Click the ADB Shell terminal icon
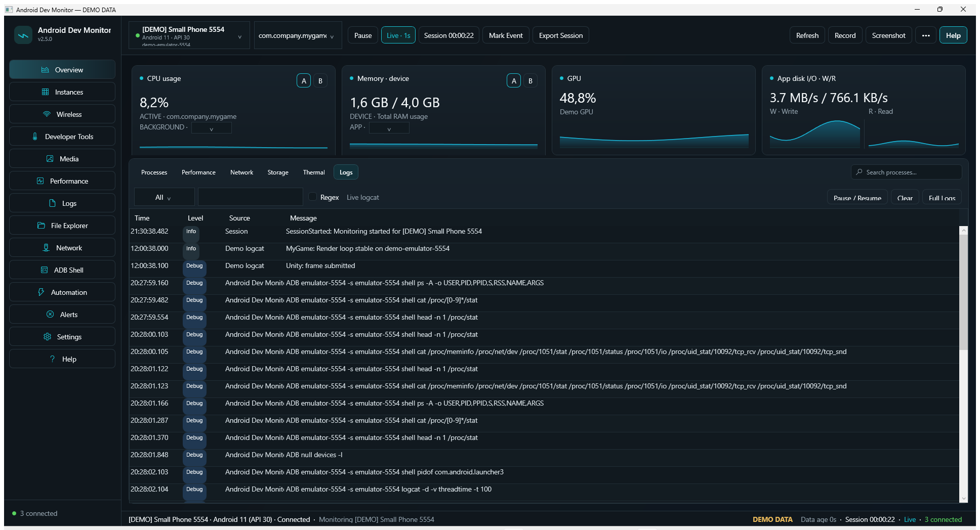This screenshot has width=980, height=530. (x=44, y=270)
